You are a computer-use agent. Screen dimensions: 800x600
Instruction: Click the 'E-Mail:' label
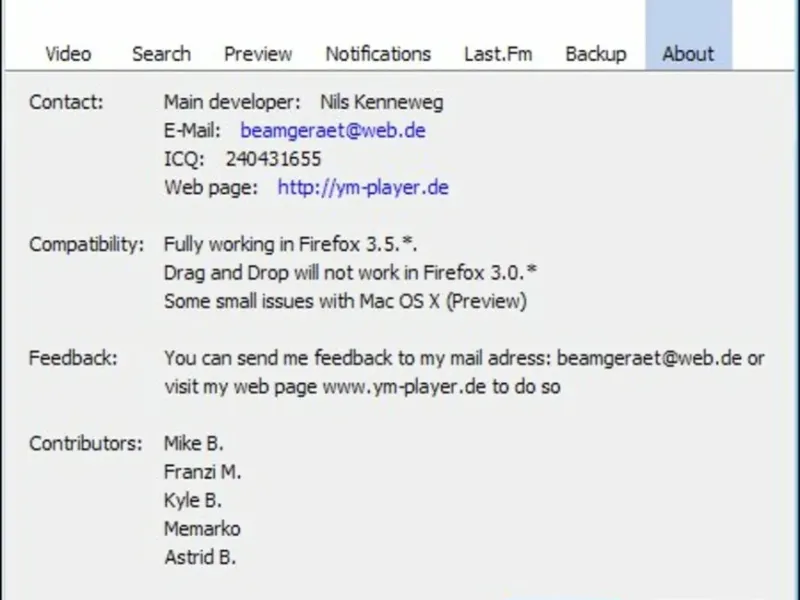[x=192, y=131]
